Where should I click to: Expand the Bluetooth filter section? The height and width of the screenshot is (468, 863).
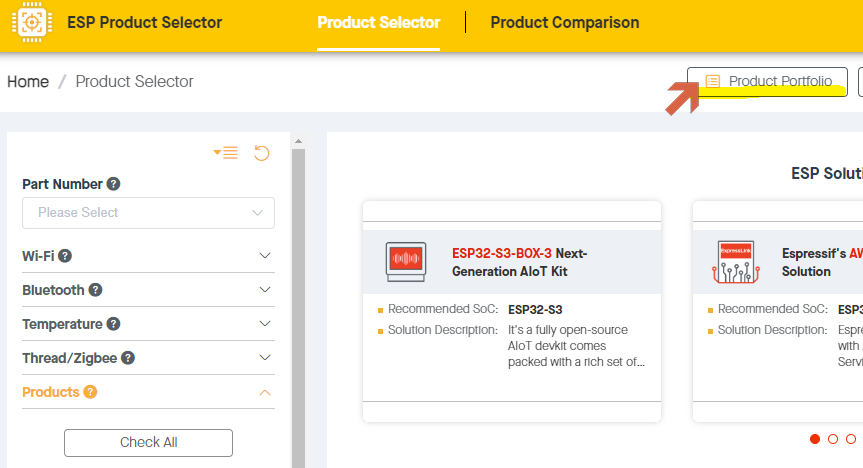pos(149,290)
